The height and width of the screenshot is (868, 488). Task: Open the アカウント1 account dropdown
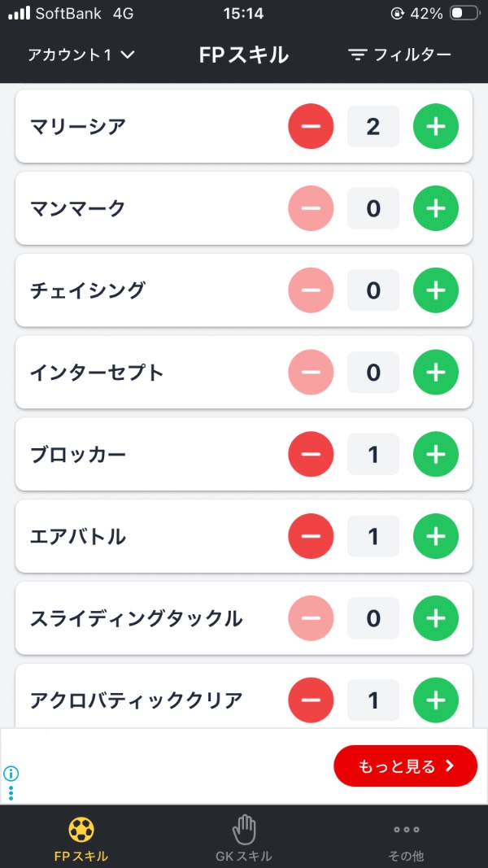pos(81,55)
